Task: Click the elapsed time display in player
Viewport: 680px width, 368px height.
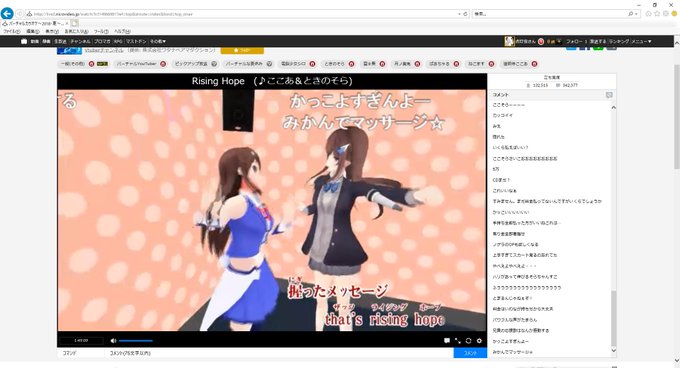Action: pos(81,341)
